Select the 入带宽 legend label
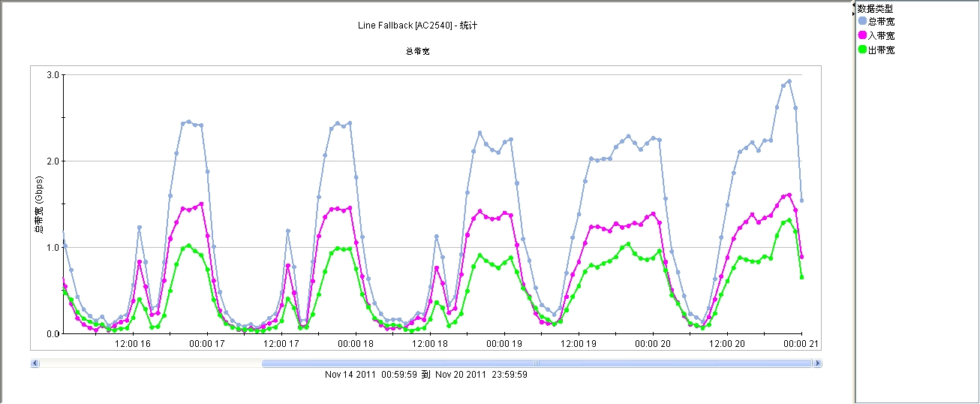The image size is (980, 404). (x=881, y=35)
